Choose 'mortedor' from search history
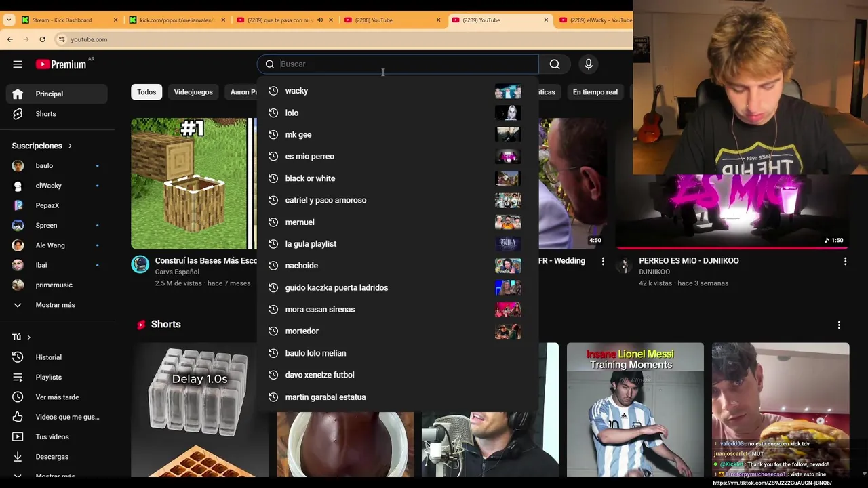The width and height of the screenshot is (868, 488). pos(397,331)
